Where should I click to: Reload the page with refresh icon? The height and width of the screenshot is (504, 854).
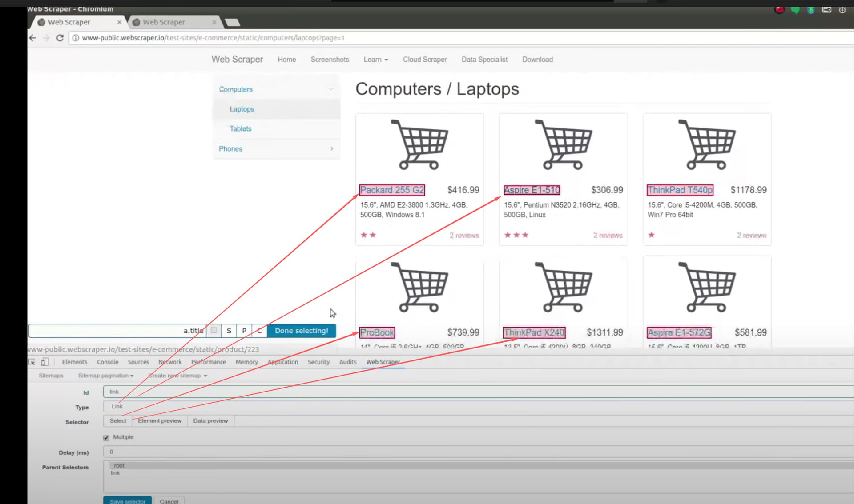point(60,38)
